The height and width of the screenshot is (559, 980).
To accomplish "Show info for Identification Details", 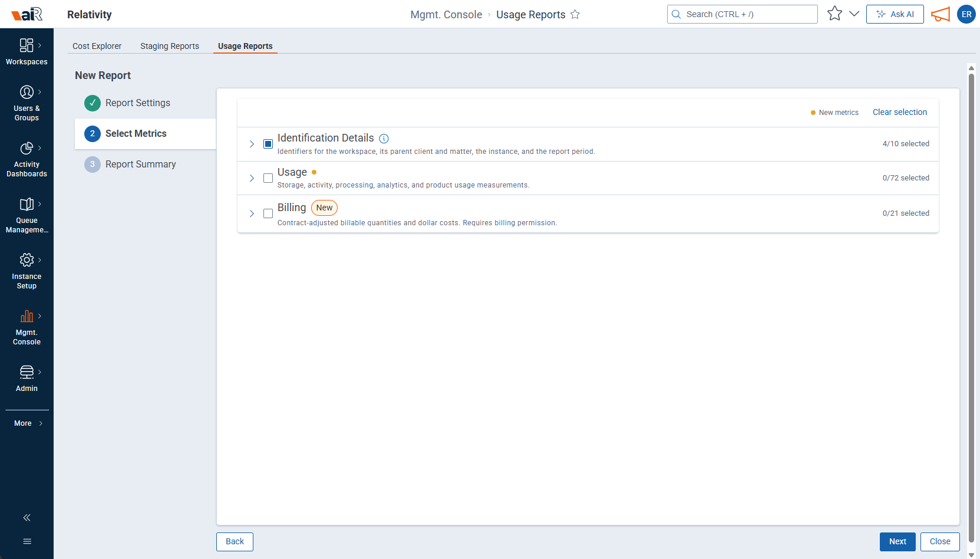I will tap(384, 139).
